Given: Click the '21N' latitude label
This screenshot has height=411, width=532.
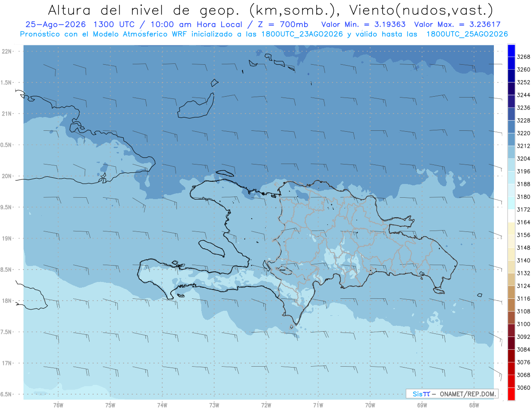Looking at the screenshot, I should coord(7,114).
